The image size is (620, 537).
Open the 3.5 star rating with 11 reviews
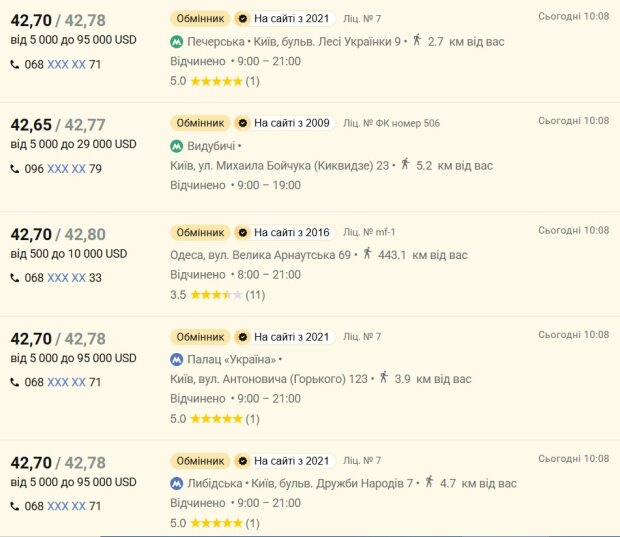[217, 295]
